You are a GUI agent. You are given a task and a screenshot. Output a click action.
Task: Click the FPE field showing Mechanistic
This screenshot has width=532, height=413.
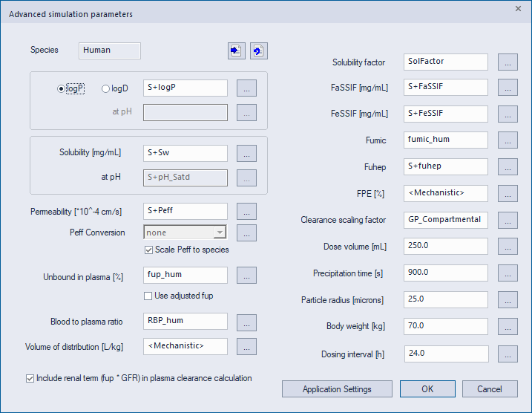tap(446, 194)
